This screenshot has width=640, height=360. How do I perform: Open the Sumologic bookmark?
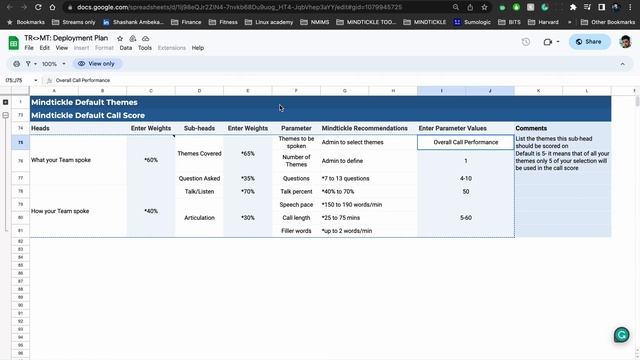472,22
